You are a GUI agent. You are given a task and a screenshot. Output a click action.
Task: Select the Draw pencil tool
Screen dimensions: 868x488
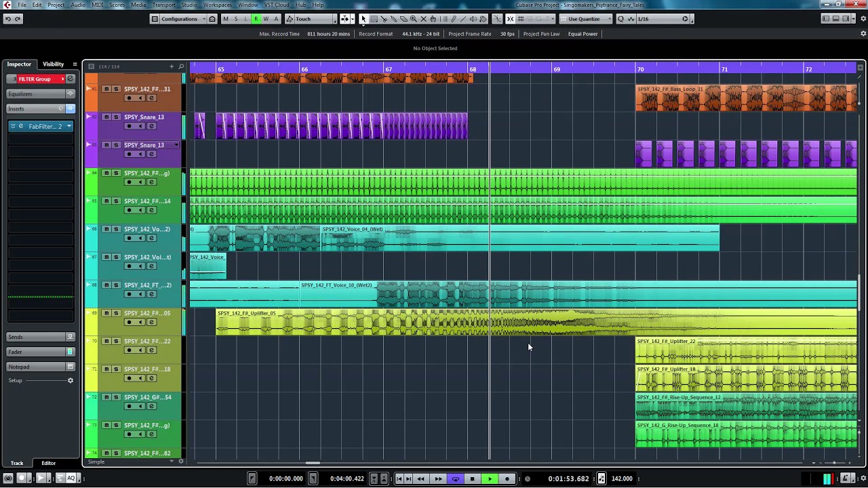pyautogui.click(x=454, y=19)
